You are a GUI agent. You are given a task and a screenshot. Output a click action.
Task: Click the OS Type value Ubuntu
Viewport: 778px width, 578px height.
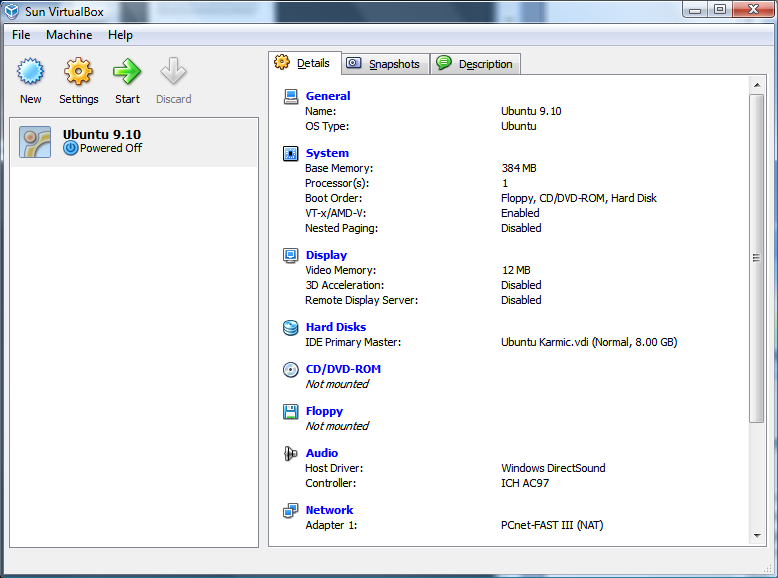pos(519,127)
